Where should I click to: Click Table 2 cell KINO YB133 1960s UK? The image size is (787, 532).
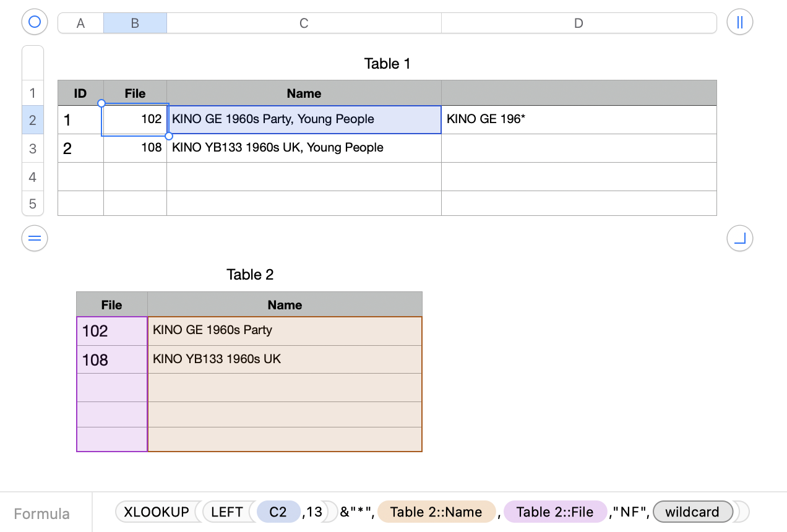coord(285,359)
